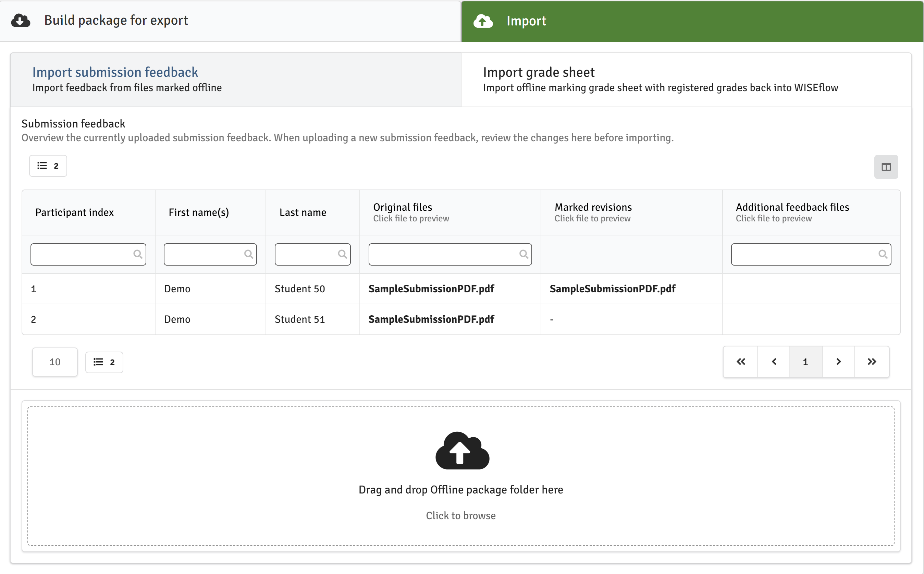Image resolution: width=924 pixels, height=574 pixels.
Task: Select page 1 in pagination
Action: pyautogui.click(x=805, y=362)
